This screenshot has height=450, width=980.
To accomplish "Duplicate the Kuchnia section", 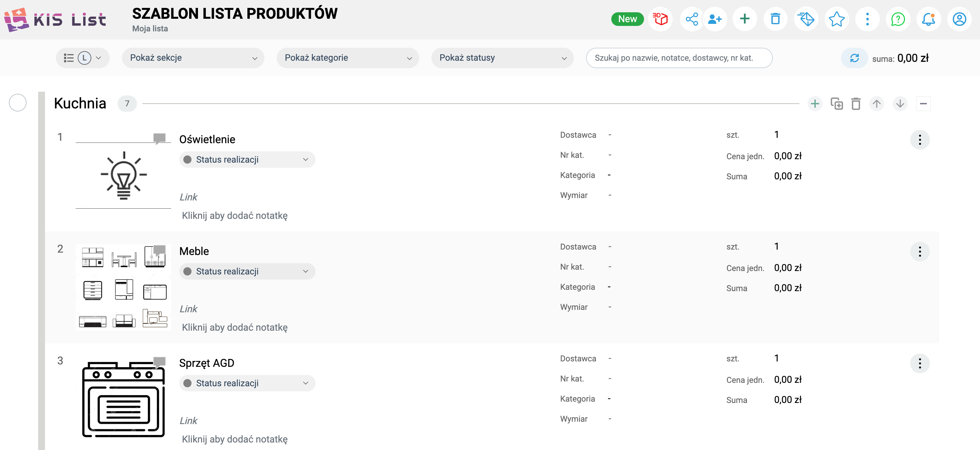I will click(x=836, y=104).
